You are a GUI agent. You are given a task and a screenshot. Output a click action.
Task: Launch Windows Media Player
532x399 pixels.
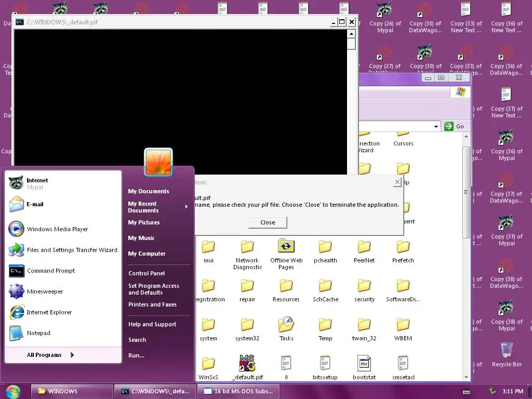[x=63, y=229]
